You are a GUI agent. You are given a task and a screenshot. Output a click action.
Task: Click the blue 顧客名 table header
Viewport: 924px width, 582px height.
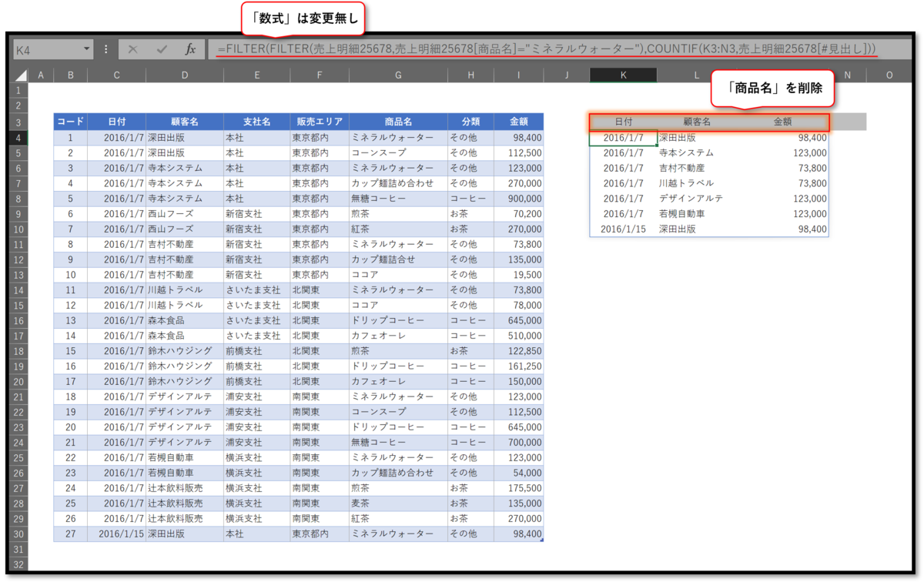coord(185,122)
